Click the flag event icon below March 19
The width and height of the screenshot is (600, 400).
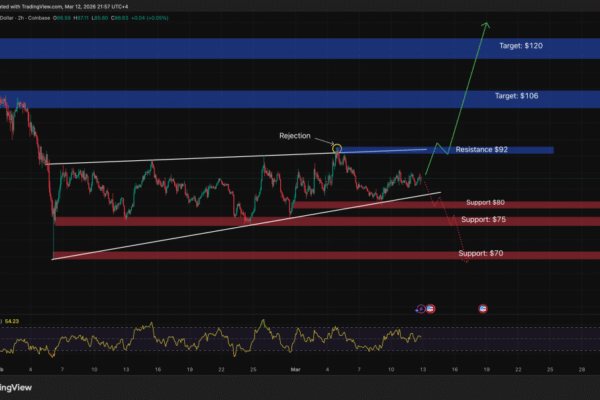[x=484, y=308]
